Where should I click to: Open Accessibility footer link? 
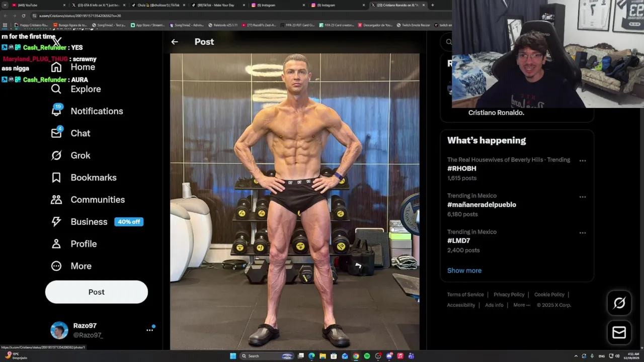coord(461,305)
